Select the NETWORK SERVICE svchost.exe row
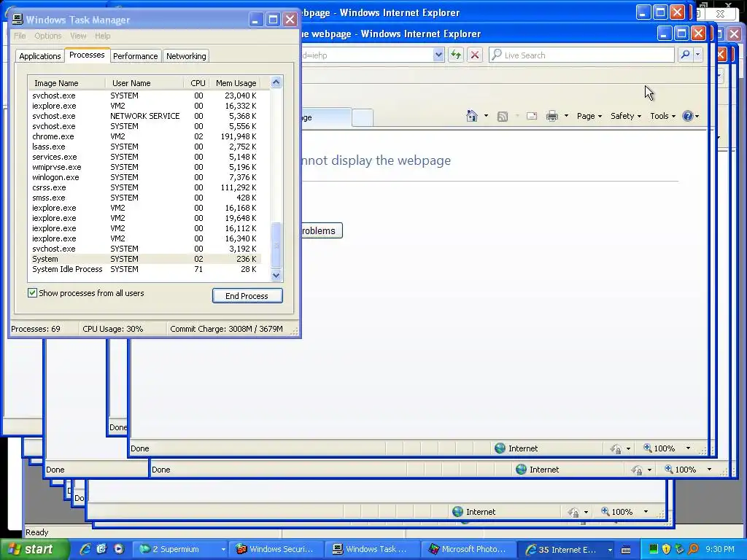 (x=145, y=116)
